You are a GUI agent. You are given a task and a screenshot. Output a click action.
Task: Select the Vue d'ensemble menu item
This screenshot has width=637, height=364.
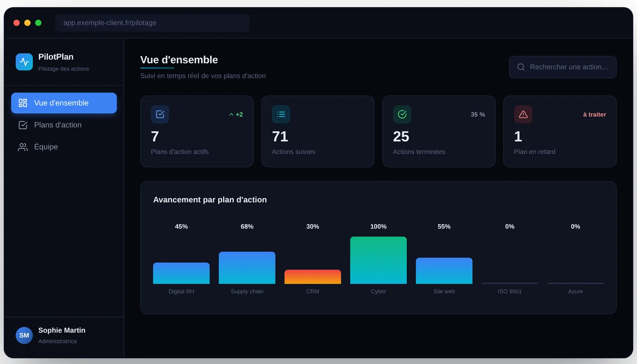[x=64, y=103]
